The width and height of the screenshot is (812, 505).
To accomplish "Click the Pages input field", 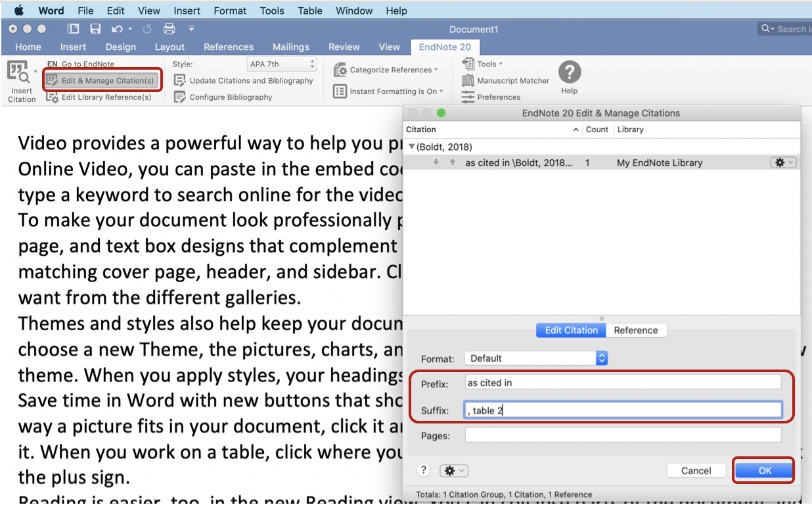I will pos(591,434).
